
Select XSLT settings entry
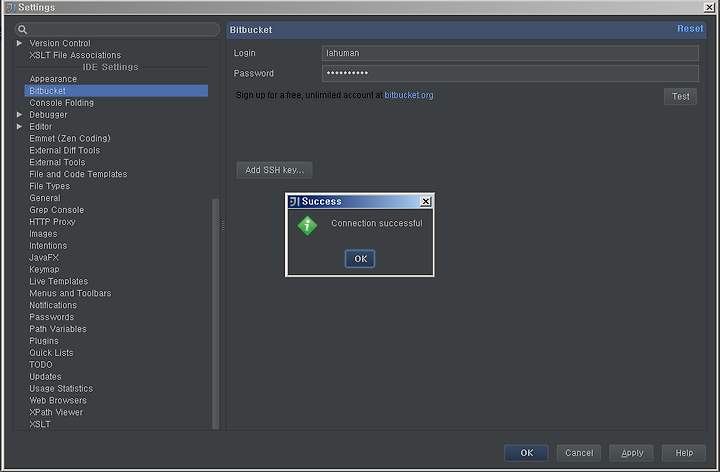click(40, 425)
